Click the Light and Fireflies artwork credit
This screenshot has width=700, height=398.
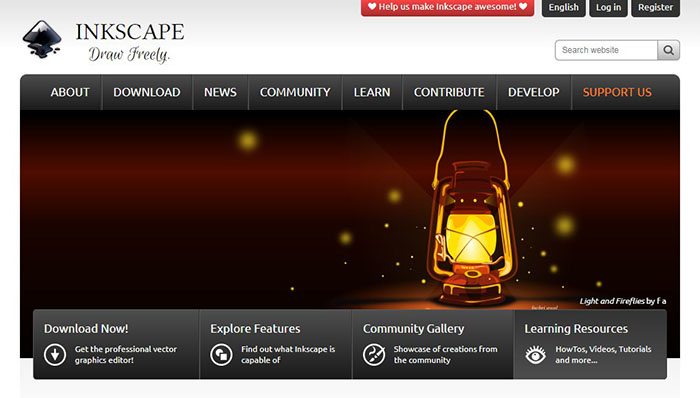coord(623,301)
